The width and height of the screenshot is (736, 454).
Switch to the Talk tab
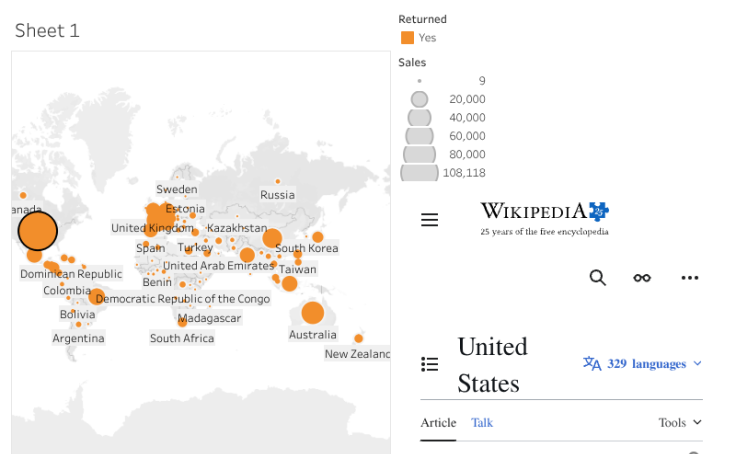482,423
